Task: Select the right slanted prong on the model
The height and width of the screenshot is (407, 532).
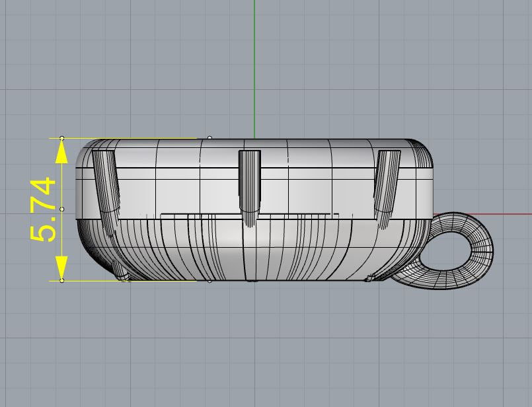Action: coord(386,182)
